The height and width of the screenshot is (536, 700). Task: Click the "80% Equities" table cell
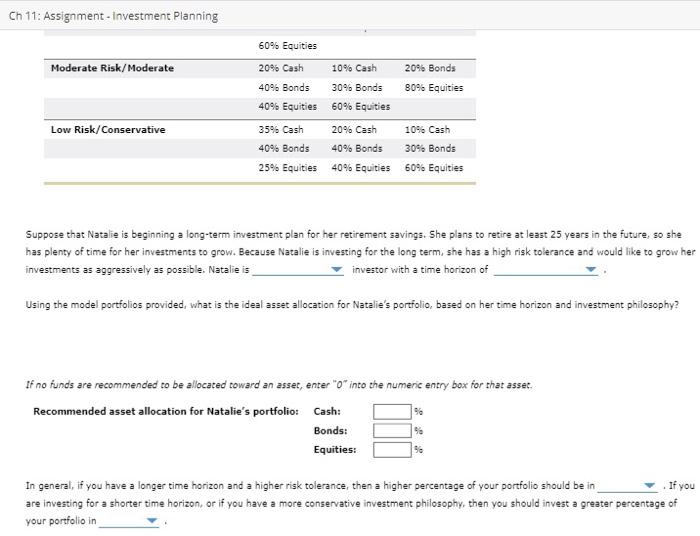click(434, 87)
